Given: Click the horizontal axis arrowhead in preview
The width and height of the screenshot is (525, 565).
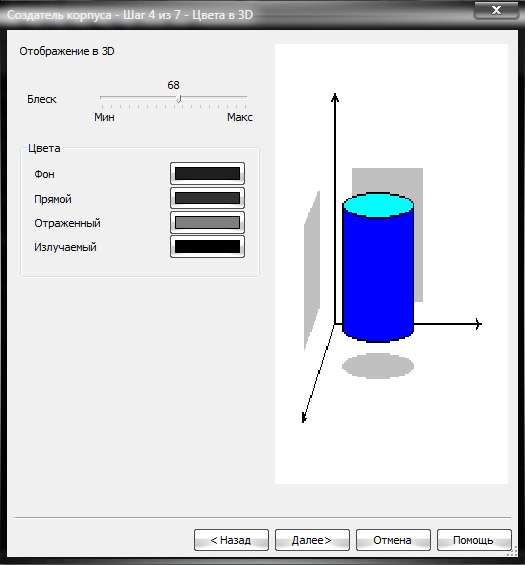Looking at the screenshot, I should pos(478,324).
